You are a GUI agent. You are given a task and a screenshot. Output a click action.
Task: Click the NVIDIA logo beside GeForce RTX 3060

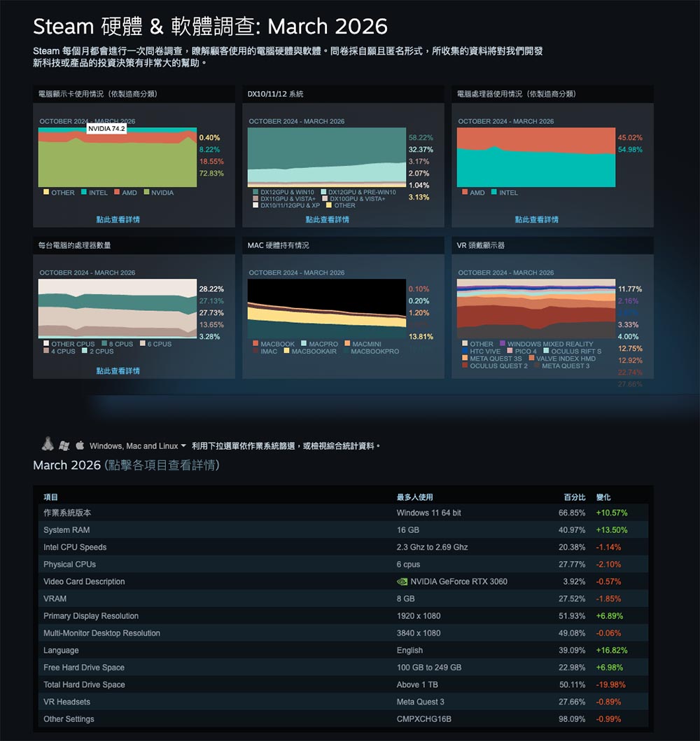[402, 581]
